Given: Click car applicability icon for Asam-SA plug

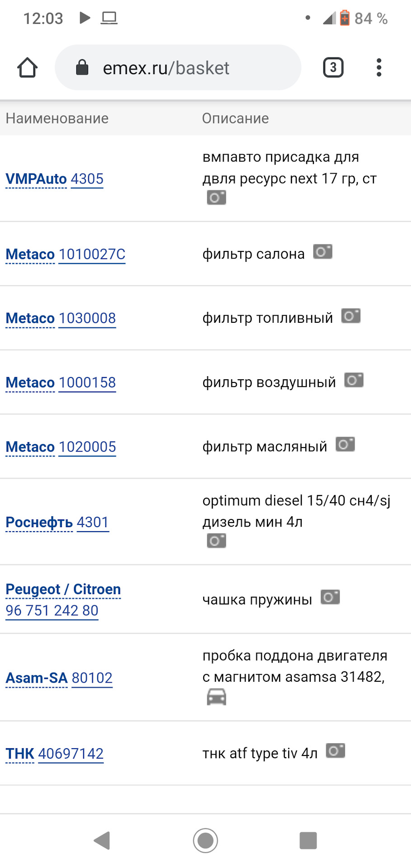Looking at the screenshot, I should click(217, 697).
